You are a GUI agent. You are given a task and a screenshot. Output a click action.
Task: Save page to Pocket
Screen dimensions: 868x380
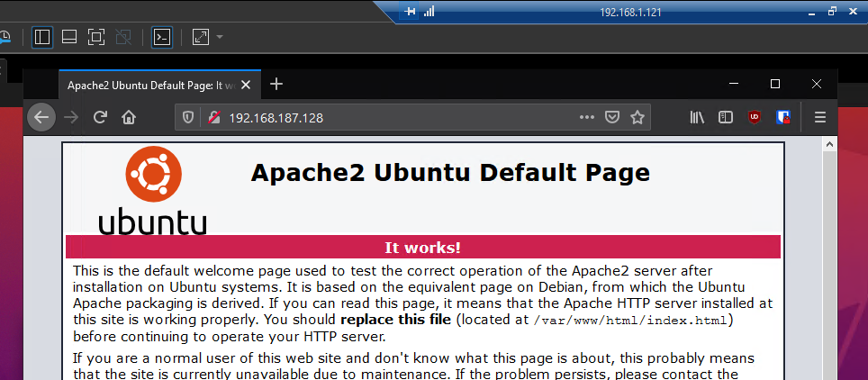[x=611, y=117]
